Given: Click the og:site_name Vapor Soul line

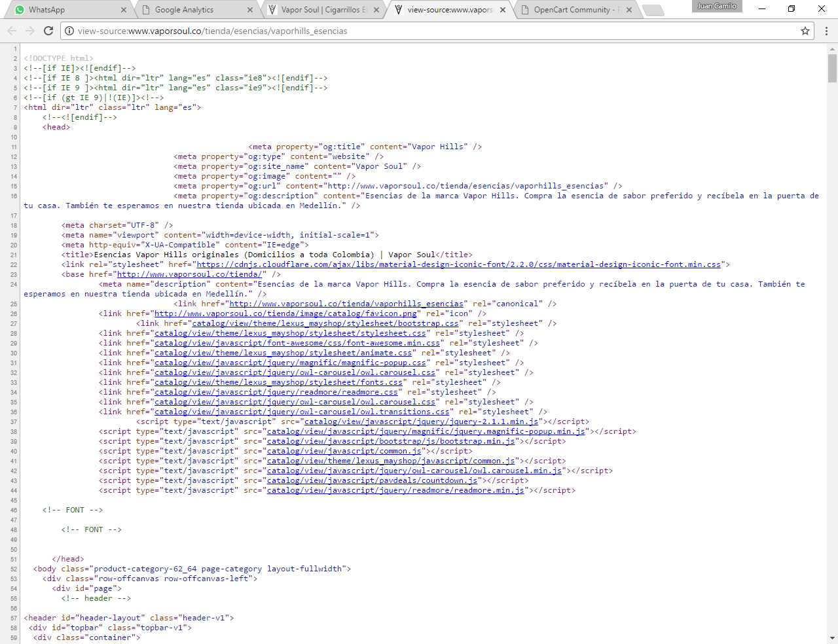Looking at the screenshot, I should pyautogui.click(x=298, y=166).
